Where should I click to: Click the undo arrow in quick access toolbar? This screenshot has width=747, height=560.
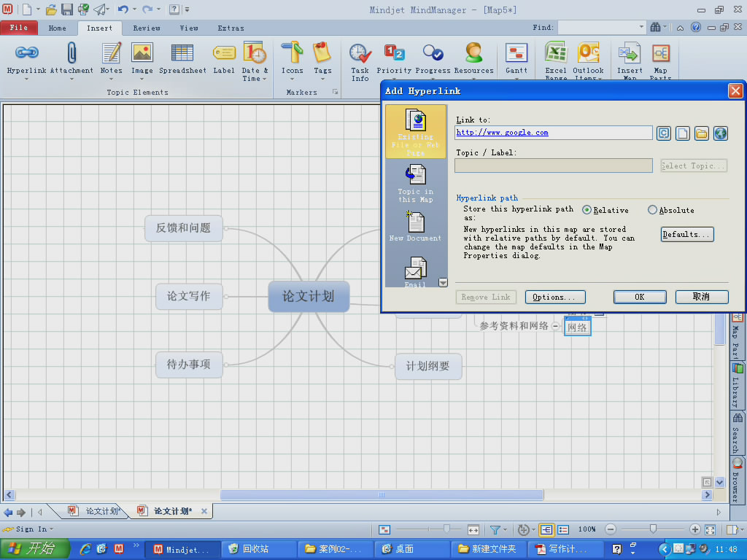point(123,9)
